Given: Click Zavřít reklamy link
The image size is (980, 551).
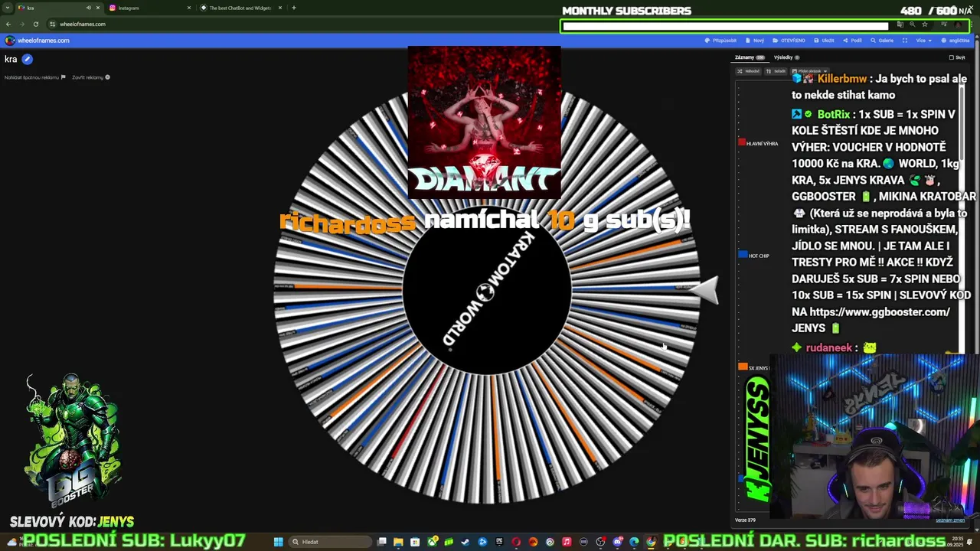Looking at the screenshot, I should [90, 77].
